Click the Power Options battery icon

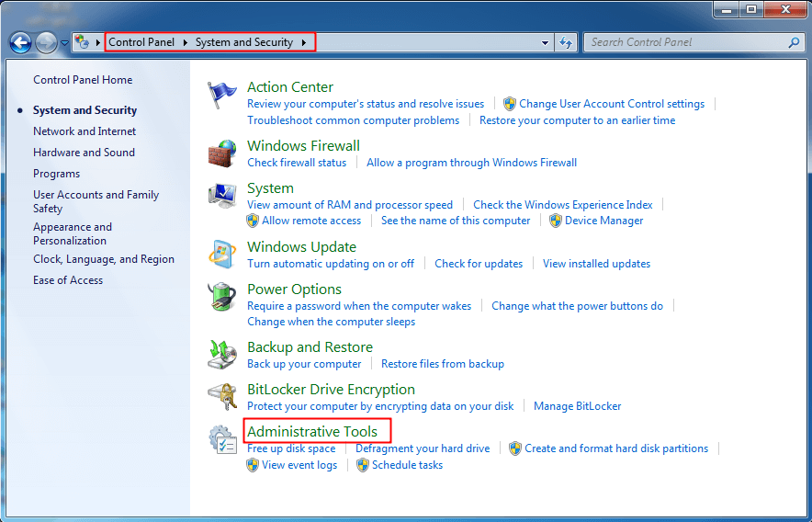(222, 297)
